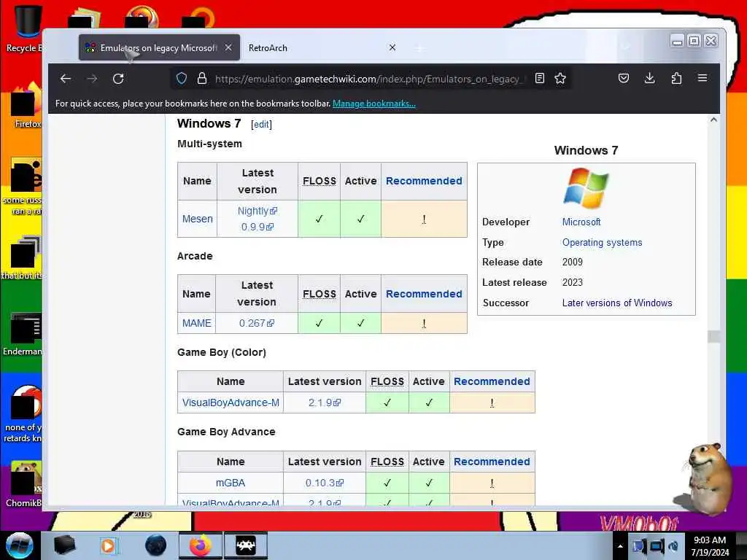Click the system tray flag icon

(639, 546)
